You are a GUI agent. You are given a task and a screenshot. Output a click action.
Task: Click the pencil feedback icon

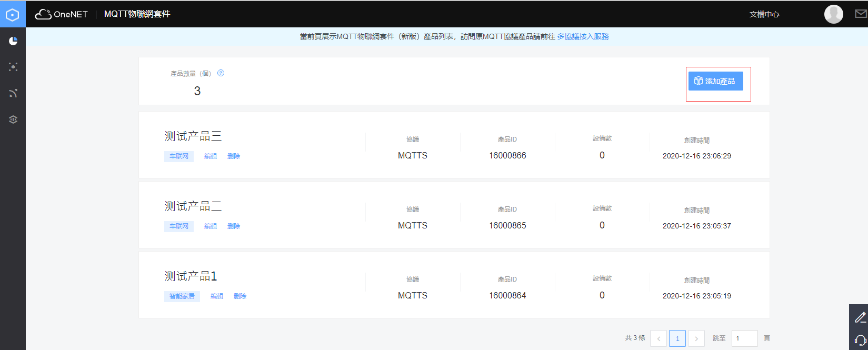860,317
